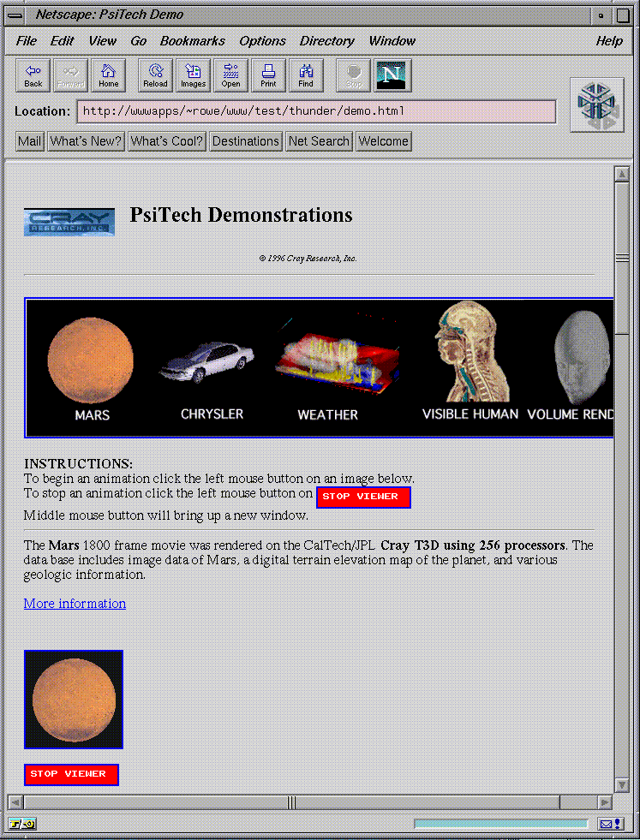Click the cube logo in corner
The width and height of the screenshot is (640, 840).
tap(597, 105)
